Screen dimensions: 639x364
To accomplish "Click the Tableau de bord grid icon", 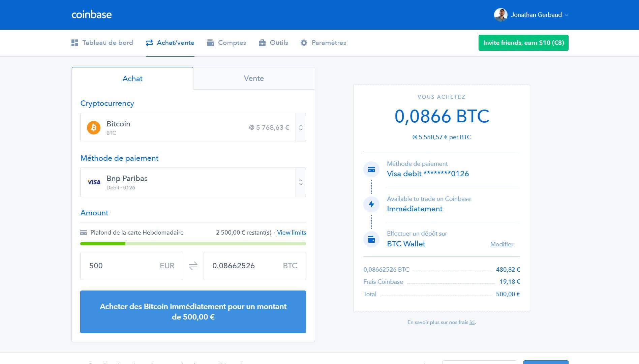I will (75, 43).
